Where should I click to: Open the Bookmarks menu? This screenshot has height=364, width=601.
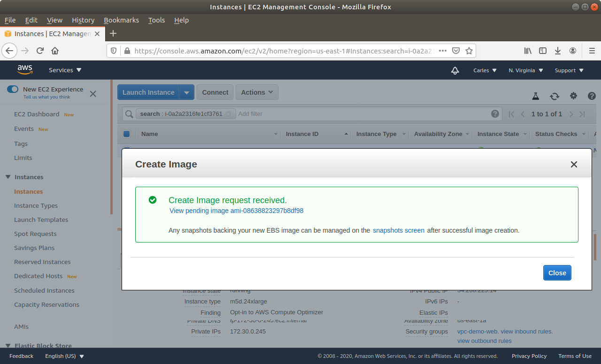tap(121, 20)
